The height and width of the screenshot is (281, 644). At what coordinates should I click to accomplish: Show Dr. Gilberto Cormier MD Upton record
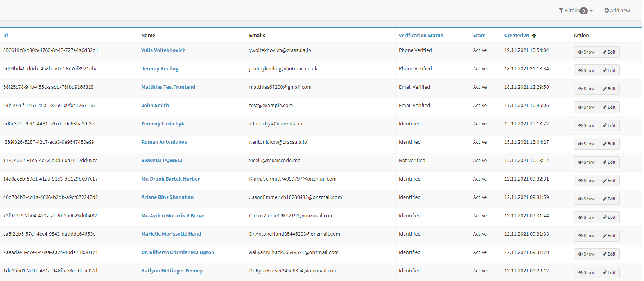click(x=586, y=254)
